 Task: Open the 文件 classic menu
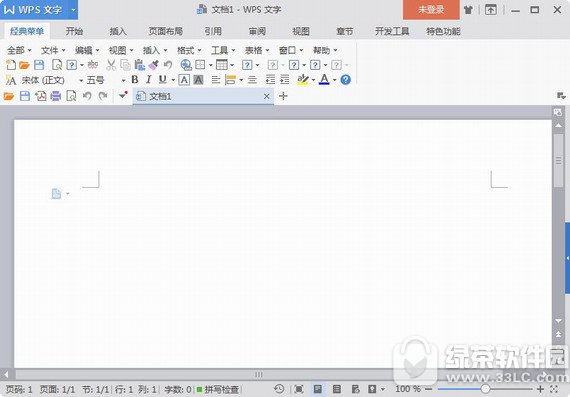[53, 50]
